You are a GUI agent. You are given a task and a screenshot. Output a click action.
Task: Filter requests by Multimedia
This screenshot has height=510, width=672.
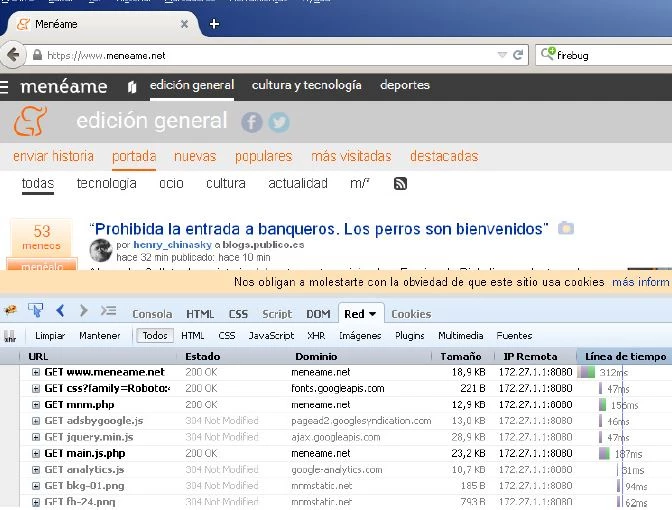coord(461,336)
